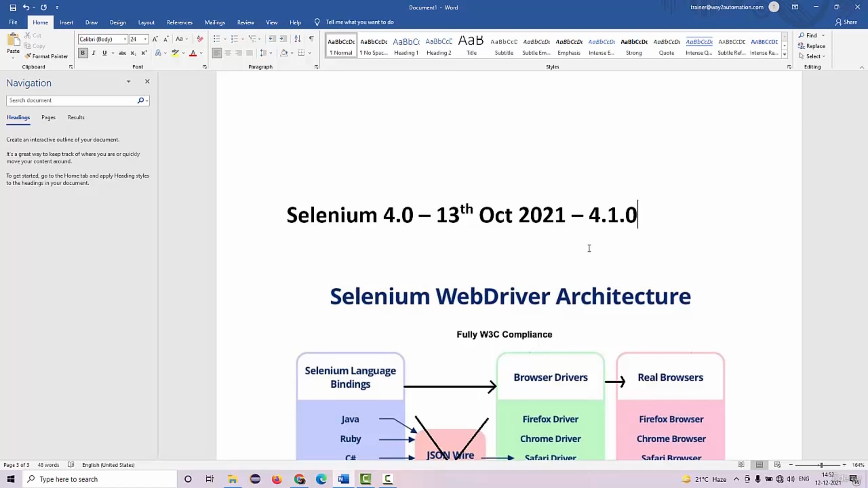Apply the Normal style

(341, 46)
